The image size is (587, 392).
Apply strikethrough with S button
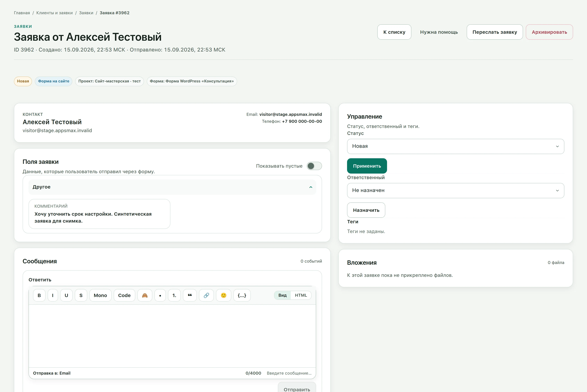tap(81, 295)
